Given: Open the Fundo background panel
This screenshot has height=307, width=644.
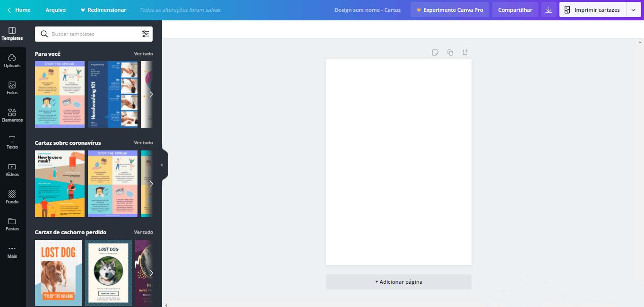Looking at the screenshot, I should pos(12,197).
